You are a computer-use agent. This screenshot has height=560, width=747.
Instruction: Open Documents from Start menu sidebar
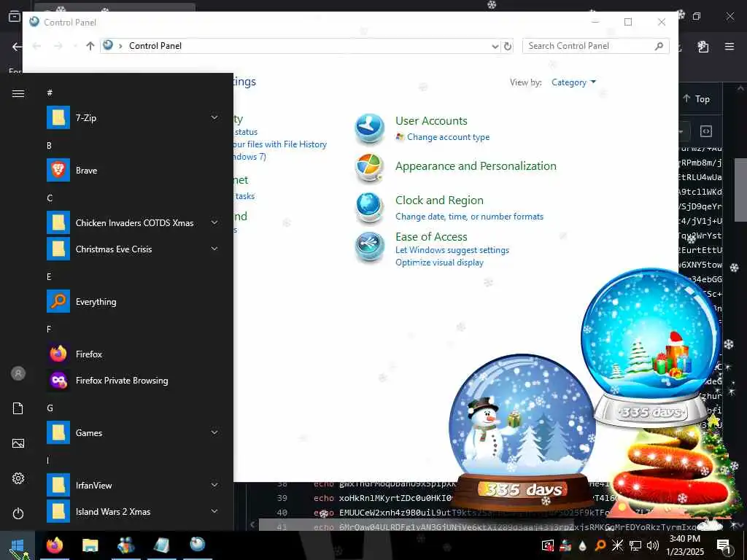[18, 408]
